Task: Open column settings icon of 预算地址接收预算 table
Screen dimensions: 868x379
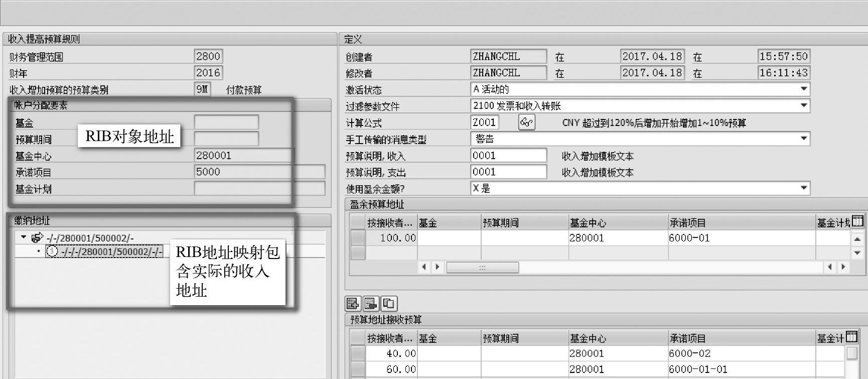Action: [851, 337]
